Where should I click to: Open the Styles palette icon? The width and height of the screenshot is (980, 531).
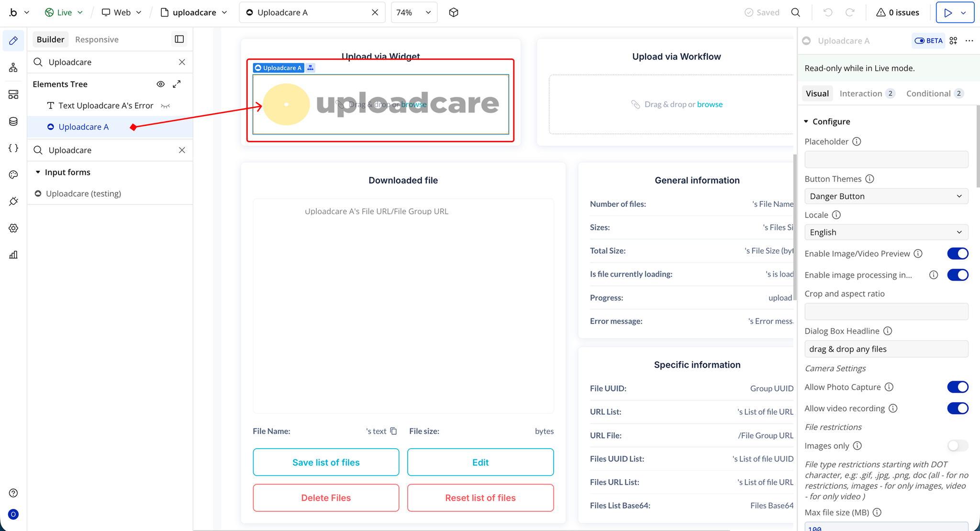point(13,175)
